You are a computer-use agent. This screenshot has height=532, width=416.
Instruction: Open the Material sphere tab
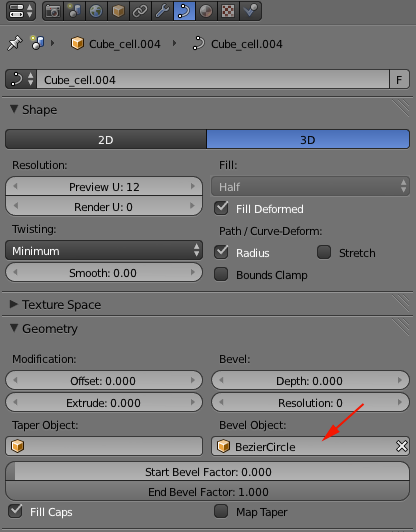tap(206, 11)
